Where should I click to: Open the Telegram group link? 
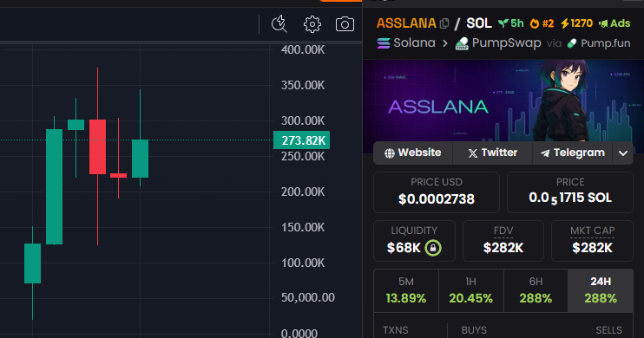(573, 153)
